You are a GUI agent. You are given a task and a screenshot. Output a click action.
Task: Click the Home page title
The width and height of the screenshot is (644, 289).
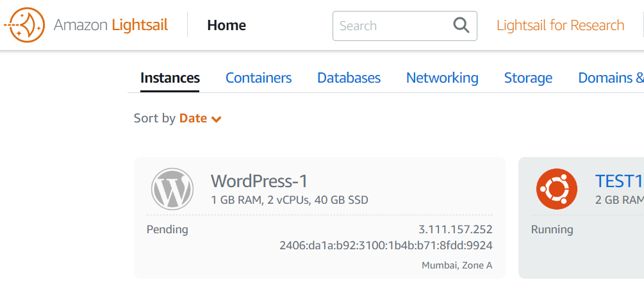226,26
